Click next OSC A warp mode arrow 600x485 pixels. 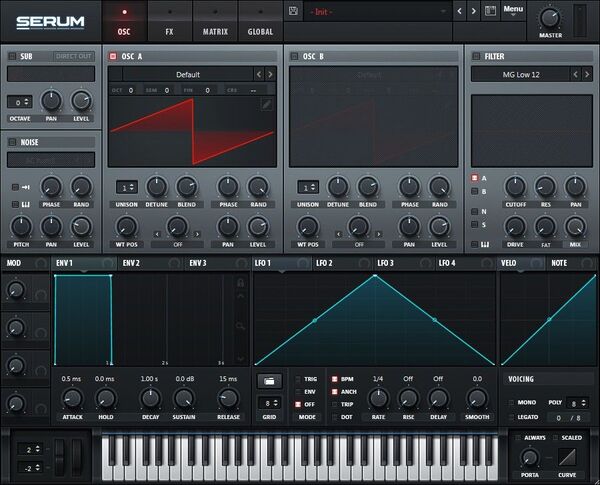[x=197, y=234]
